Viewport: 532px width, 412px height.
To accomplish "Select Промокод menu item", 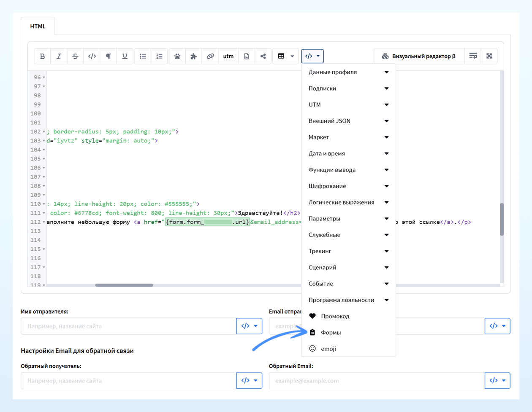I will tap(348, 316).
